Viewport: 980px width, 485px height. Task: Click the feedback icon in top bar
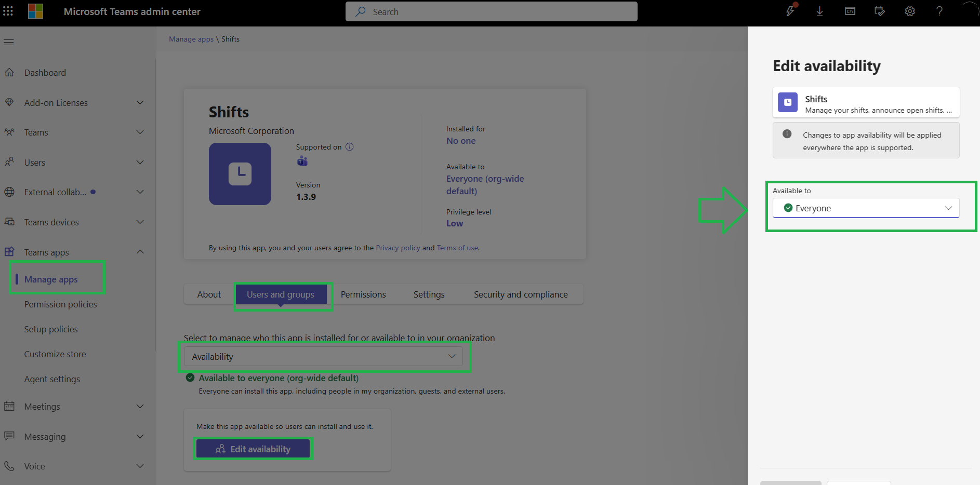(x=880, y=11)
